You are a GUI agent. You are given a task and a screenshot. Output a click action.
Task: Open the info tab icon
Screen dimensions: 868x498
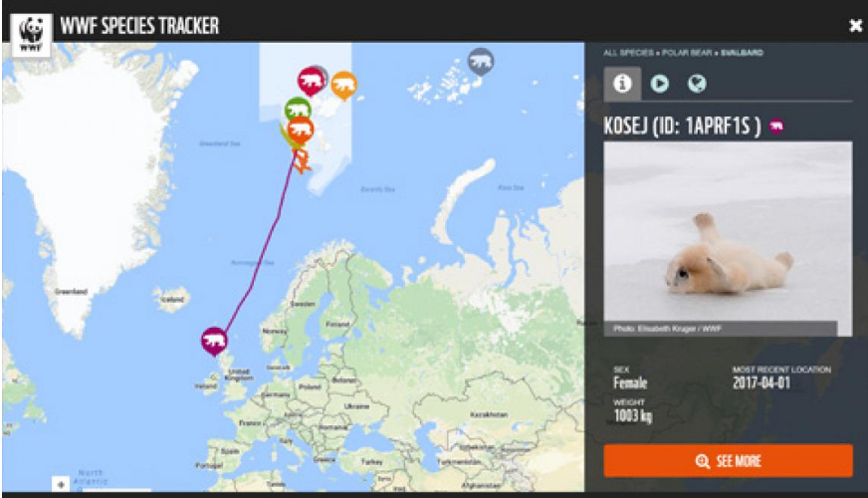click(x=622, y=84)
